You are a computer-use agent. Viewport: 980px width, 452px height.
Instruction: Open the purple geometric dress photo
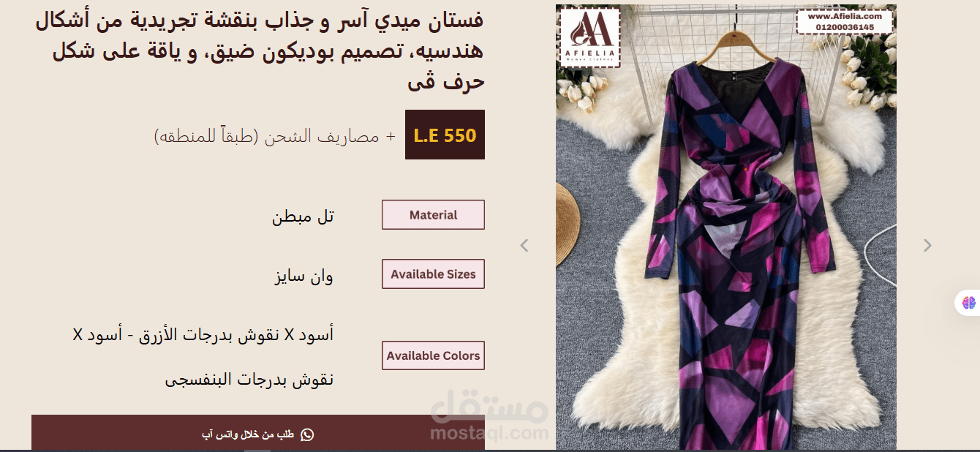click(x=725, y=227)
